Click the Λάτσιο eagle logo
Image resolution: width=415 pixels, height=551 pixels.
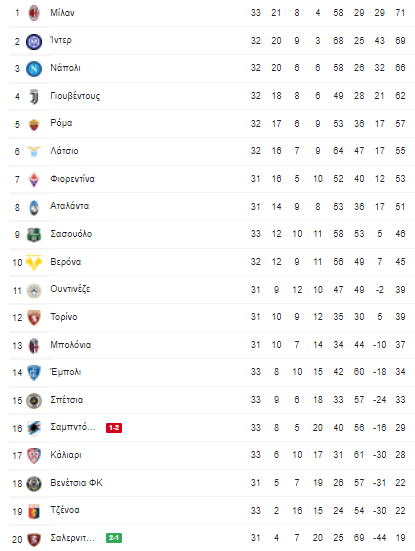(34, 151)
